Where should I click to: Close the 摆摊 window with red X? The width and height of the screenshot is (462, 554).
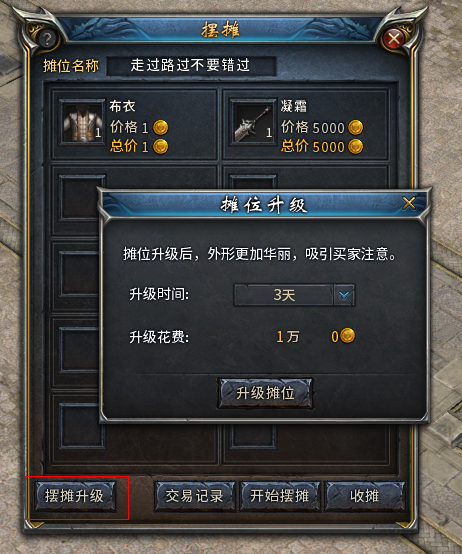[394, 39]
